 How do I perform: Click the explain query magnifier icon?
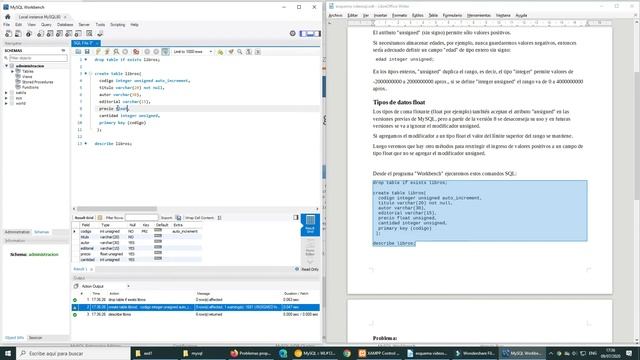(116, 52)
